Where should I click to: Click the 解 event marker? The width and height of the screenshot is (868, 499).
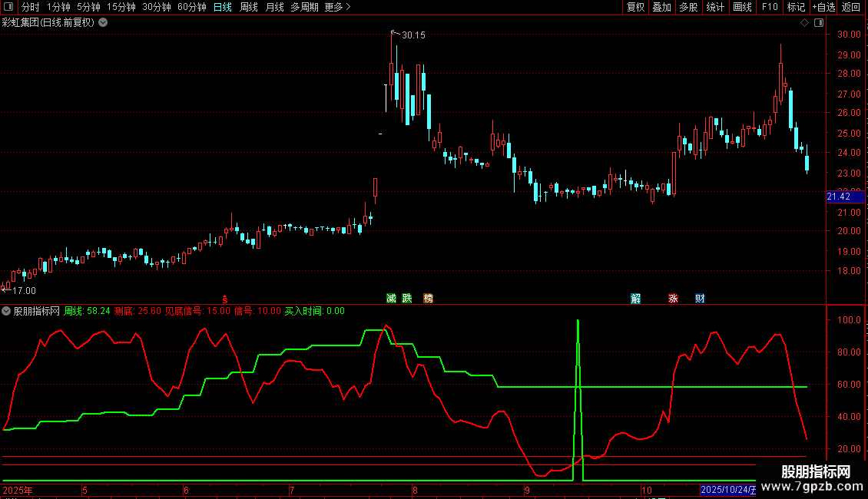(635, 298)
